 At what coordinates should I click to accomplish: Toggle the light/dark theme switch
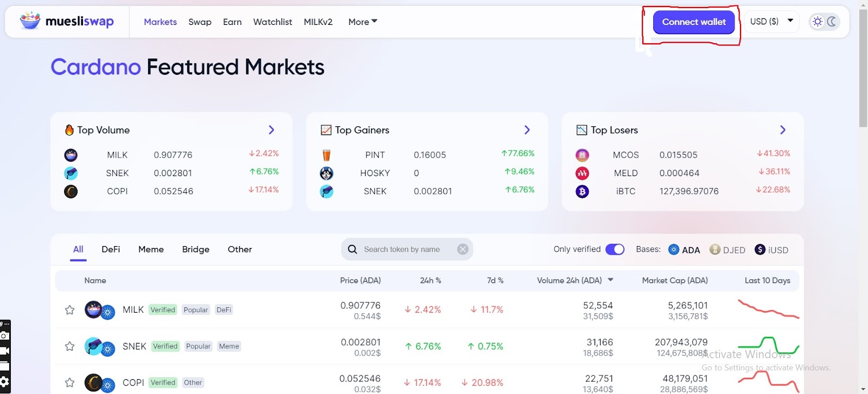tap(825, 22)
